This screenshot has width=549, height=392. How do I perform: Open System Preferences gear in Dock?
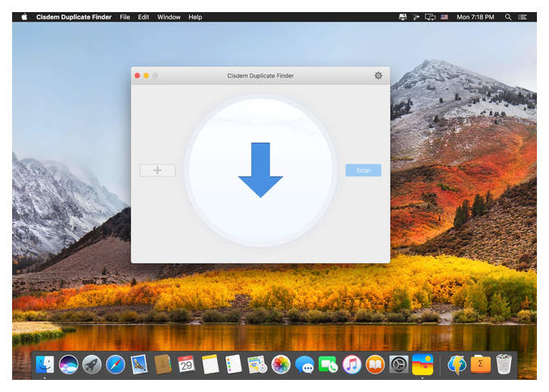pos(399,365)
